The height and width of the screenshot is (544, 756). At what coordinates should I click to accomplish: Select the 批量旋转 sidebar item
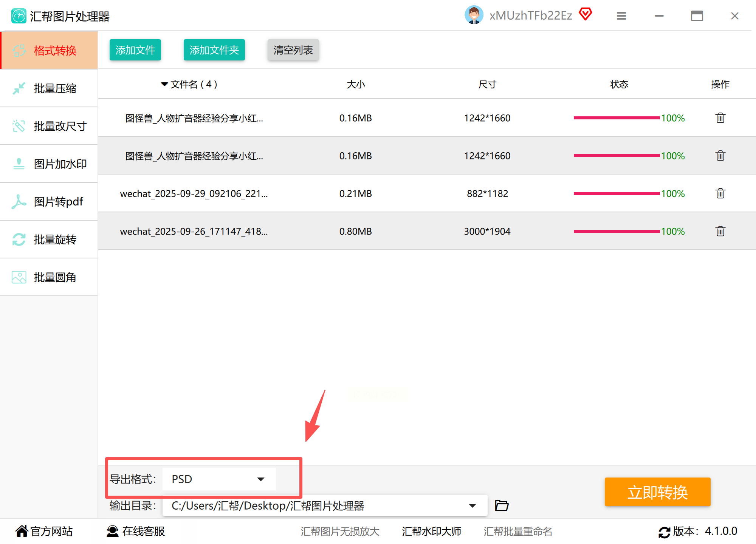pyautogui.click(x=49, y=240)
